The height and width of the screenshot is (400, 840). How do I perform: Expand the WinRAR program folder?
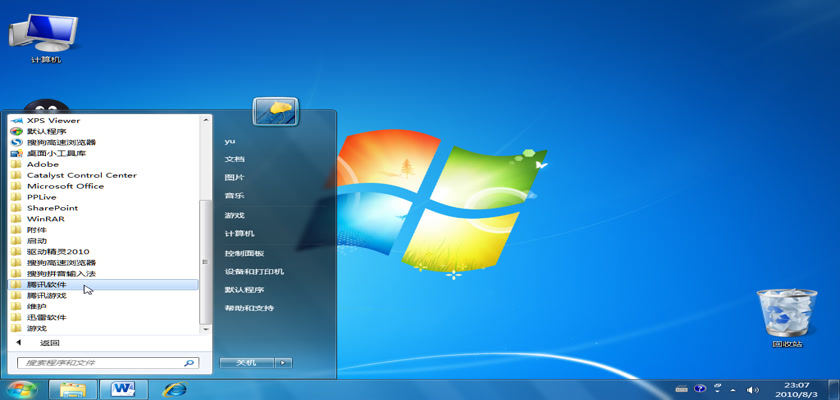(46, 218)
